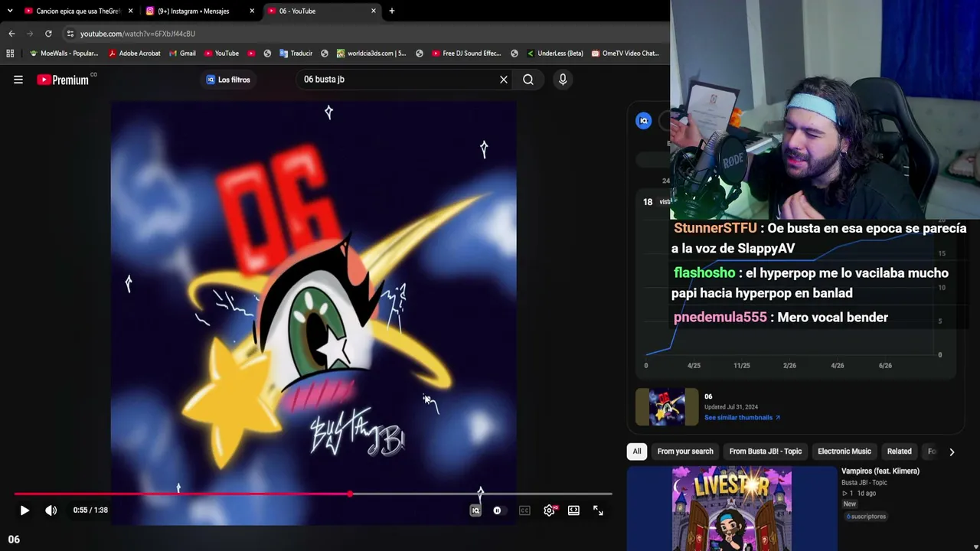
Task: View site information next to the URL
Action: (70, 34)
